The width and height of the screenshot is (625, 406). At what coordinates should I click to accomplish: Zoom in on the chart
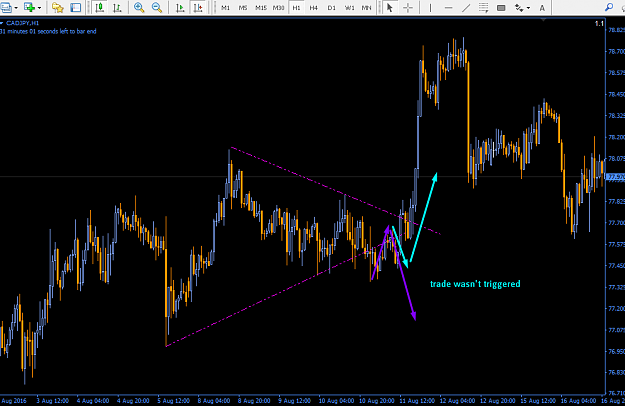(139, 8)
